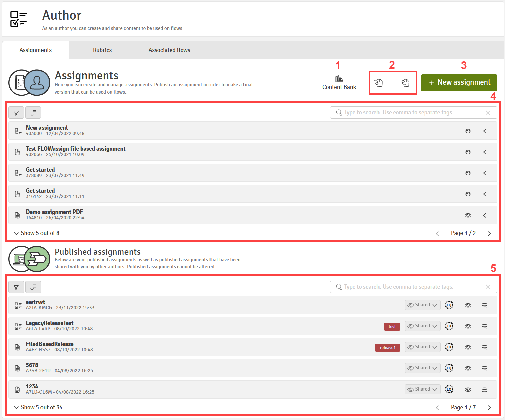Image resolution: width=505 pixels, height=420 pixels.
Task: Open the menu for 1234
Action: point(485,390)
